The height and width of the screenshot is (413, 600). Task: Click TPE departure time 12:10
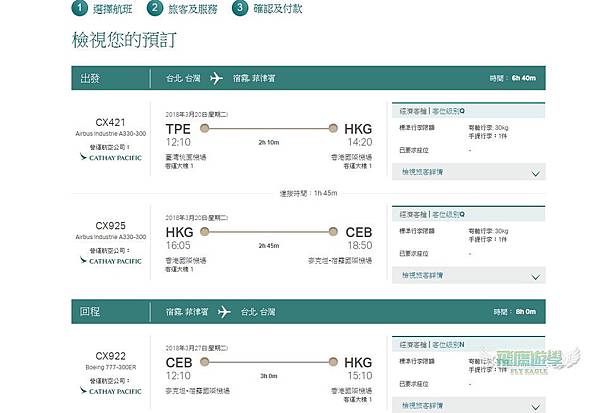[x=178, y=142]
